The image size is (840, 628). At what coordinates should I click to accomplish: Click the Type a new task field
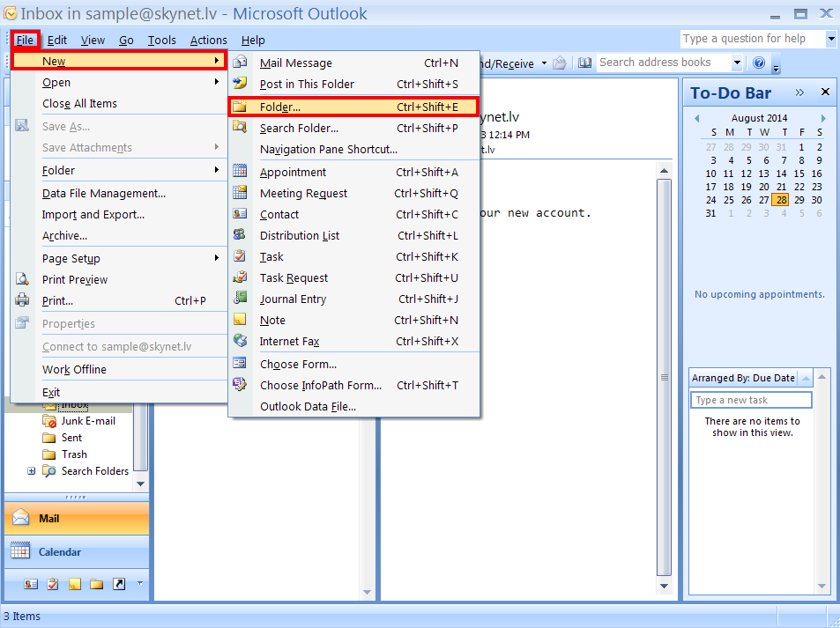(x=750, y=400)
